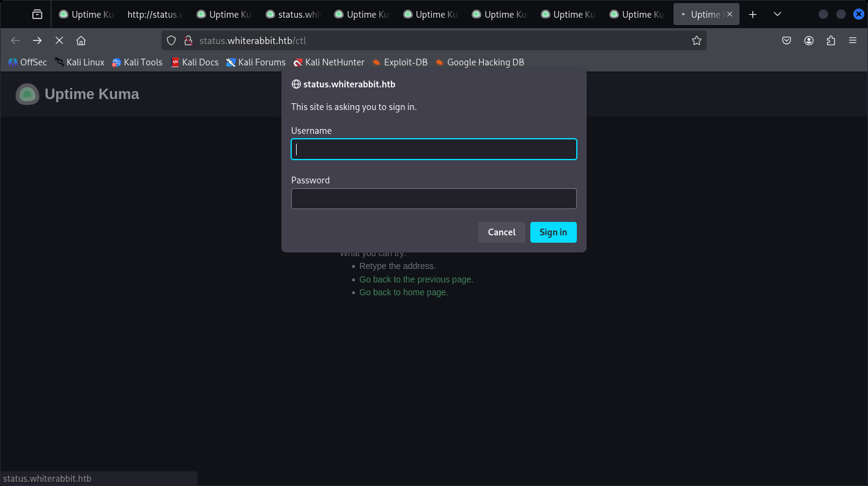This screenshot has width=868, height=486.
Task: Switch to the http://status tab
Action: 155,14
